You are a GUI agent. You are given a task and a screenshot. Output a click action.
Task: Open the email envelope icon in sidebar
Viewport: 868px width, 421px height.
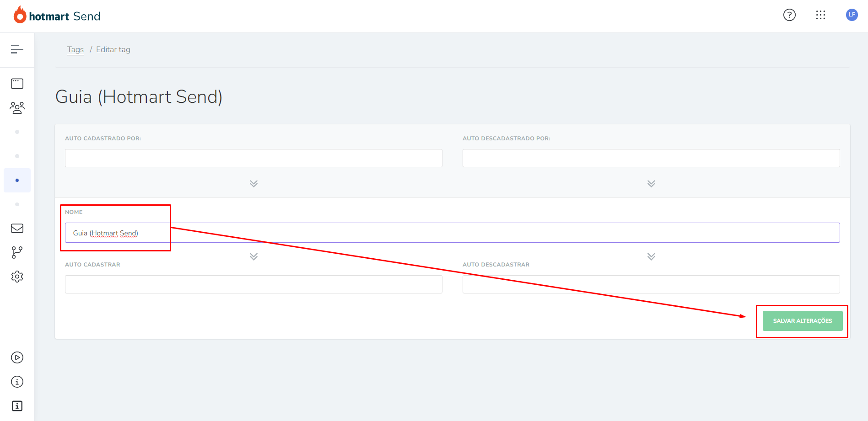click(17, 228)
